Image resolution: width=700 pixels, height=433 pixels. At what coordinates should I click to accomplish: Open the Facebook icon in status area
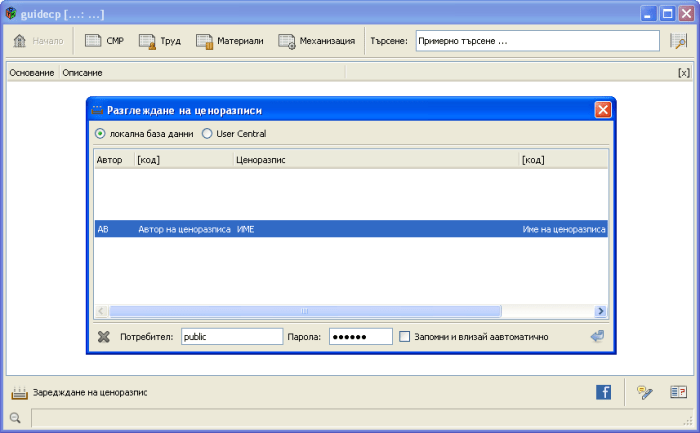point(604,392)
